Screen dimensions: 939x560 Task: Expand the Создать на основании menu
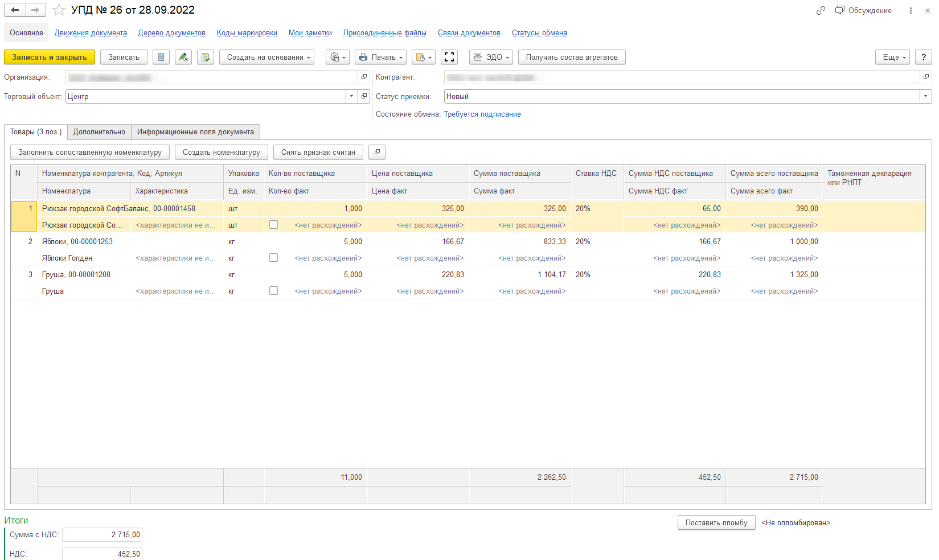coord(266,57)
